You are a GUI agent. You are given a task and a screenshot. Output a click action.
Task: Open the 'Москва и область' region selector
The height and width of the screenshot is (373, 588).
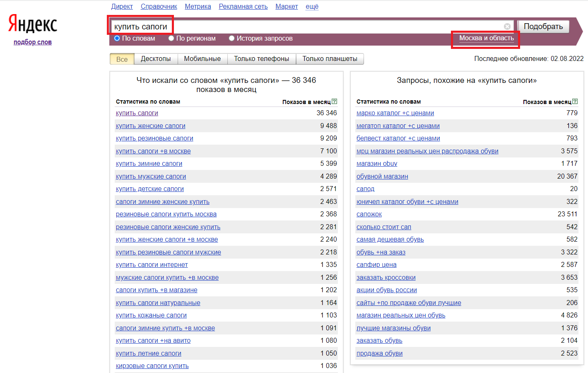coord(486,38)
